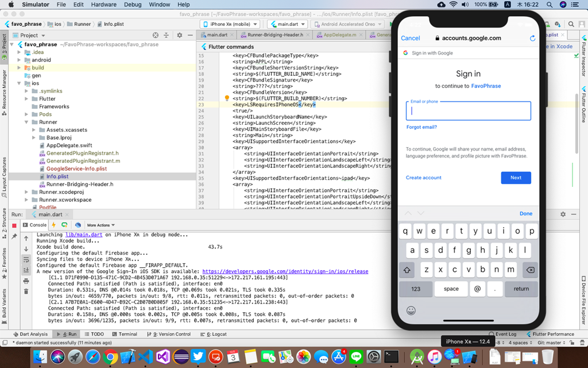This screenshot has height=368, width=588.
Task: Open the iPhone XR device selector dropdown
Action: 230,24
